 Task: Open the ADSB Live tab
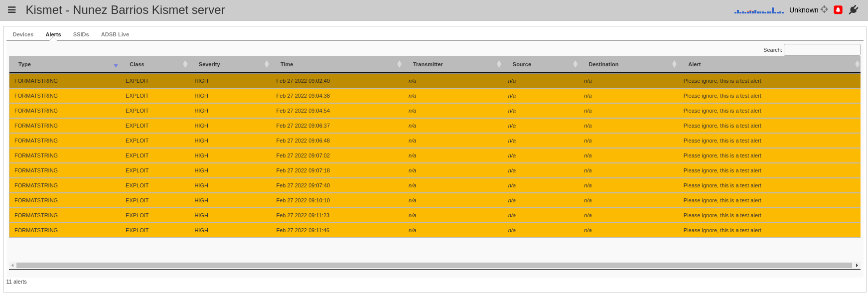pyautogui.click(x=115, y=34)
